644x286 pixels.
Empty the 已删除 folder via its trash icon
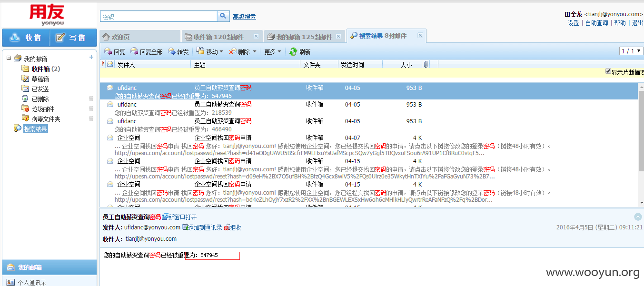[91, 99]
